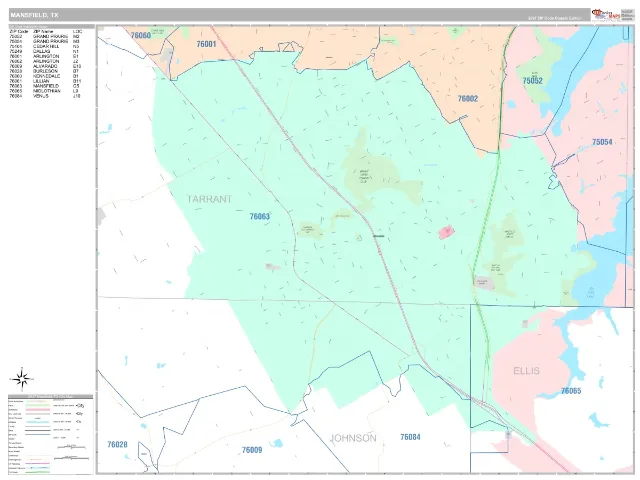Select the ALVARADO row in ZIP list
The image size is (640, 480).
coord(45,66)
